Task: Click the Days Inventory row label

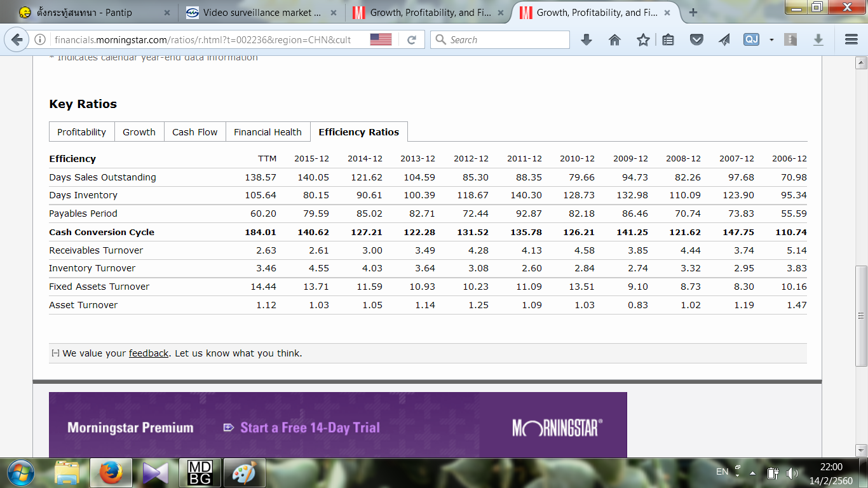Action: [83, 195]
